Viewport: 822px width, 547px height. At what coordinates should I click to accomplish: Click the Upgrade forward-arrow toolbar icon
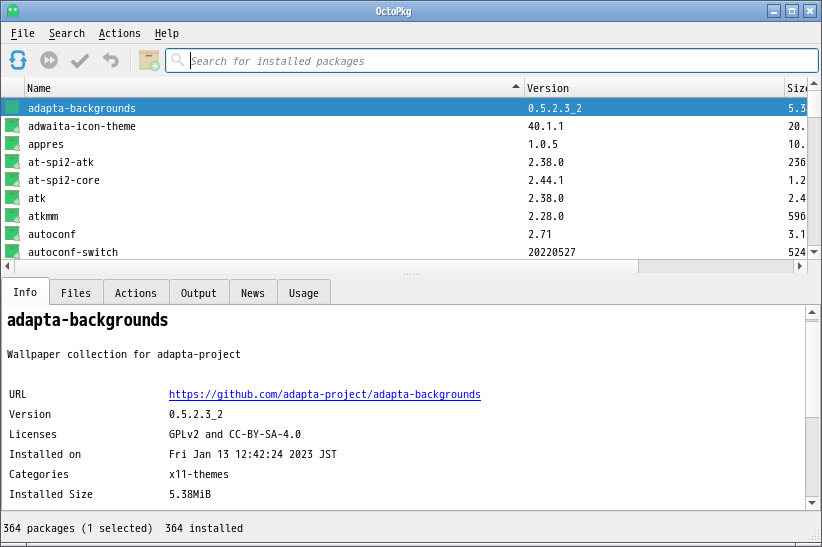point(49,60)
